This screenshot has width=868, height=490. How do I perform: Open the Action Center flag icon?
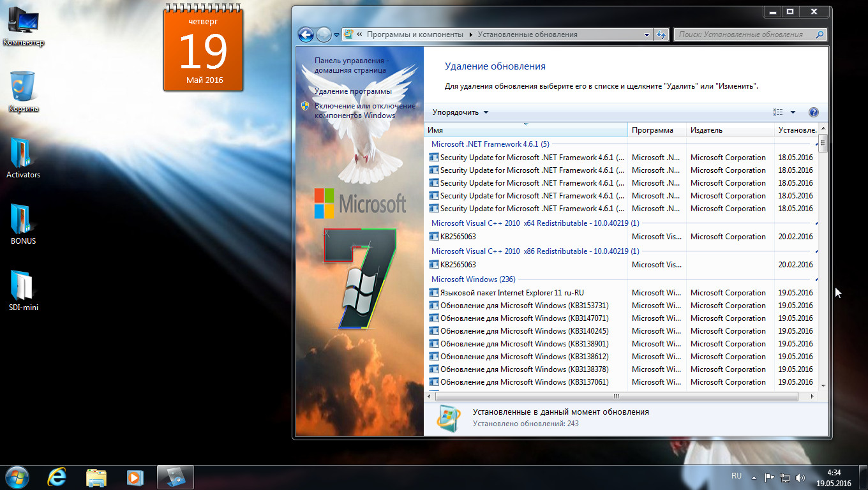coord(770,477)
